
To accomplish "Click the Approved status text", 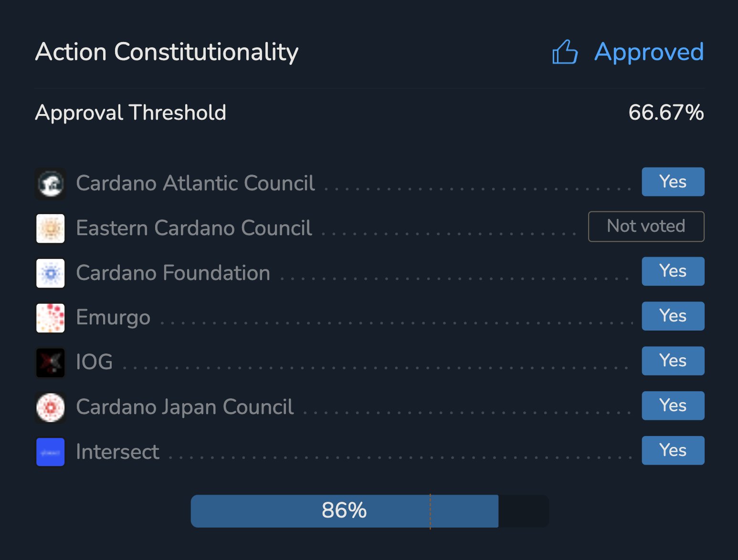I will click(649, 52).
